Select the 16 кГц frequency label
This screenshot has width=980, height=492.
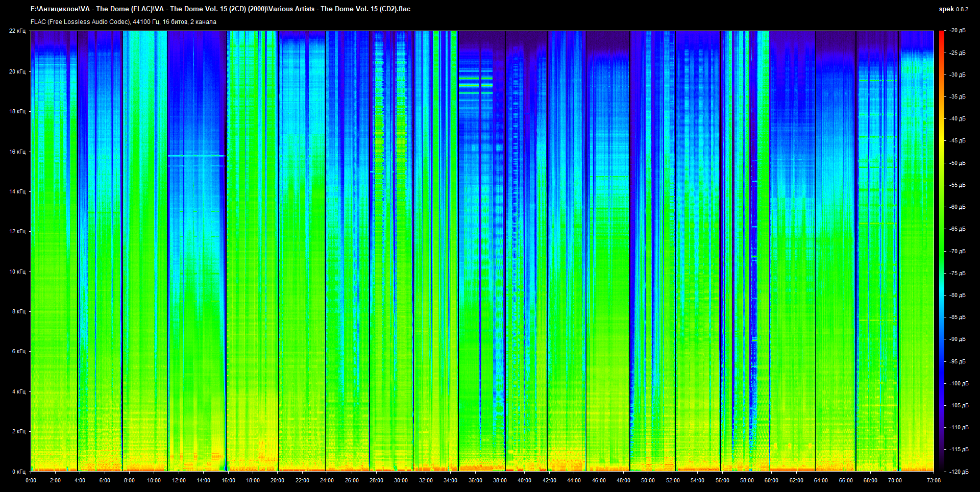[x=17, y=152]
